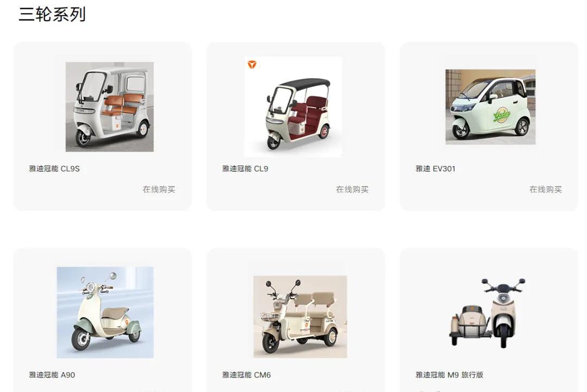Click 在线购买 under CL9S
587x392 pixels.
[x=159, y=189]
